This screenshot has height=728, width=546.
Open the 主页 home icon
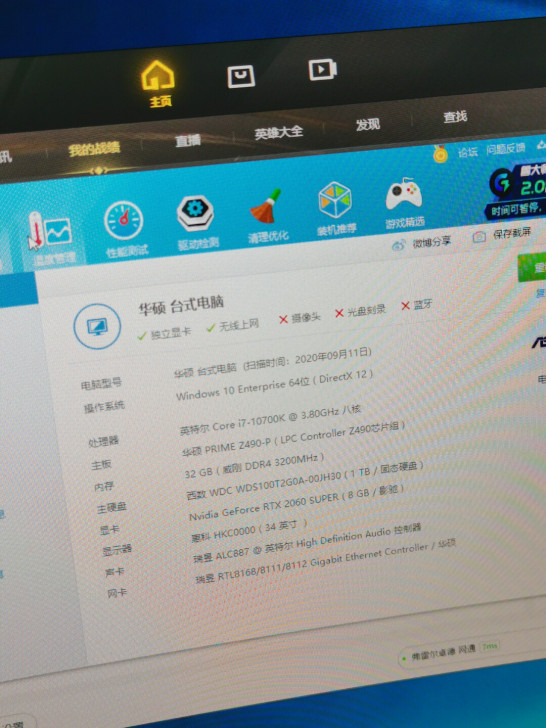[158, 84]
